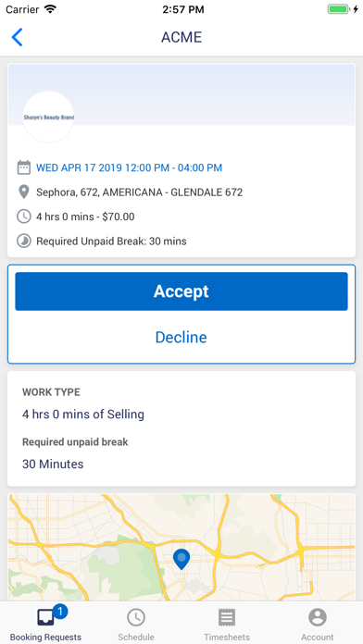Decline the booking request

[181, 337]
